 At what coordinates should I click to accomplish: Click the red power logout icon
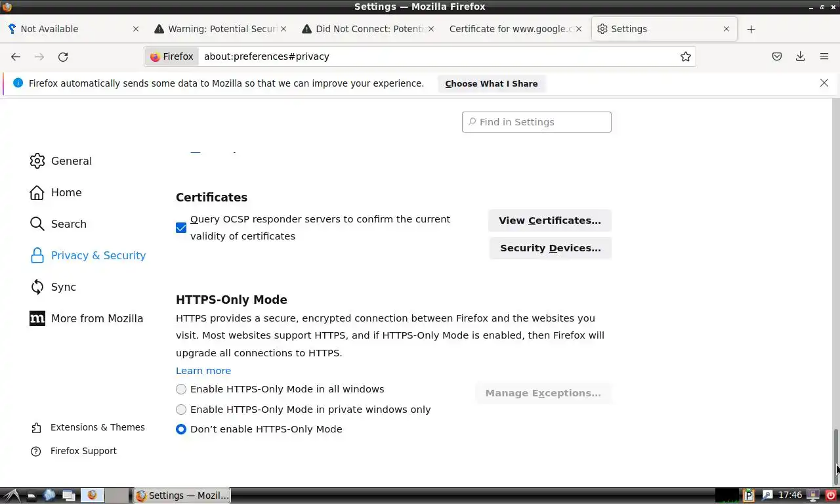coord(831,495)
